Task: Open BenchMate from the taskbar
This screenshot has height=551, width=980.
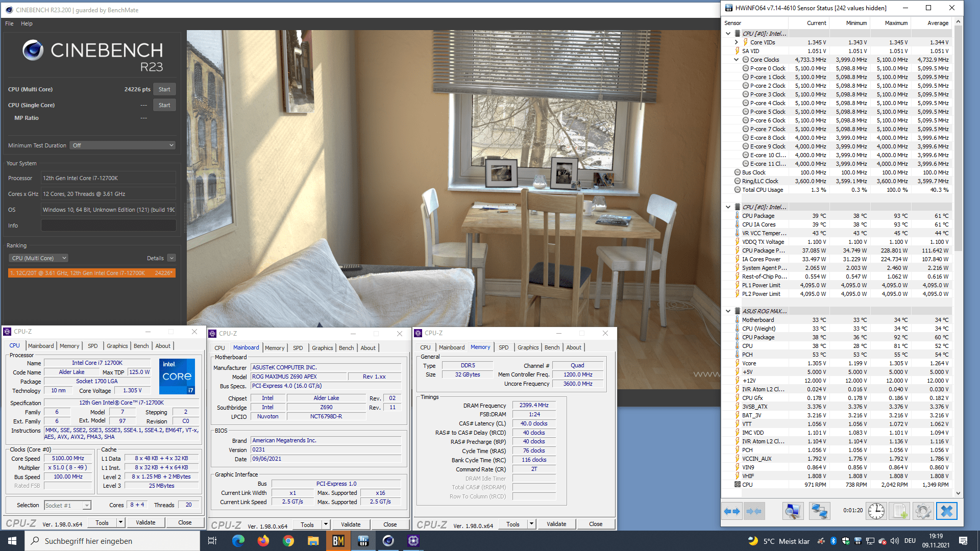Action: 338,541
